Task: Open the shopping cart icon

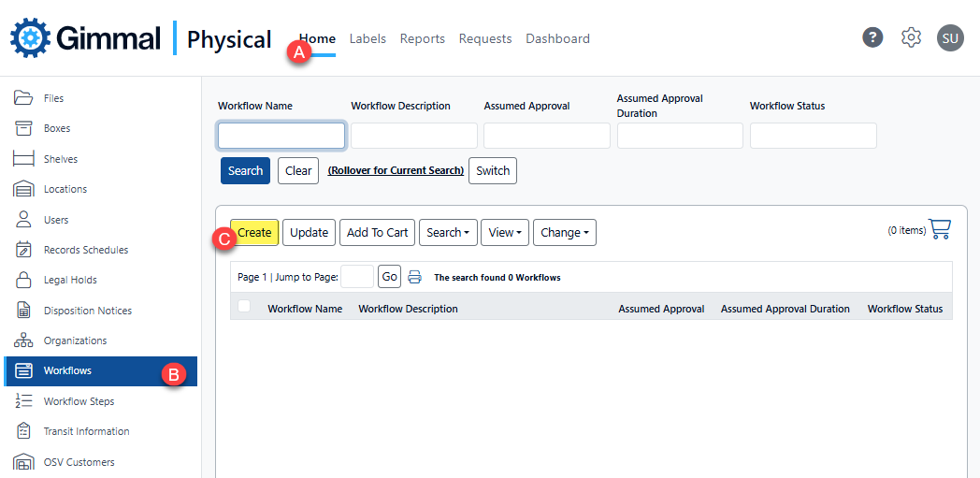Action: (939, 229)
